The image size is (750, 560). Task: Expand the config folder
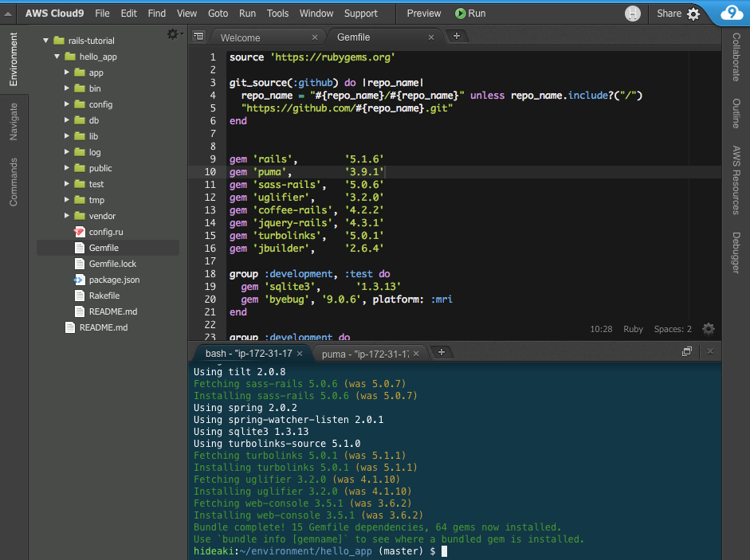click(67, 104)
